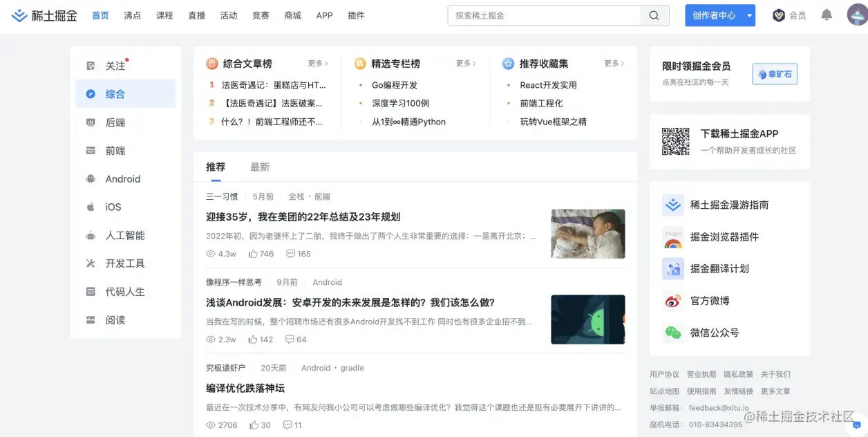Open the user avatar menu

click(x=857, y=15)
